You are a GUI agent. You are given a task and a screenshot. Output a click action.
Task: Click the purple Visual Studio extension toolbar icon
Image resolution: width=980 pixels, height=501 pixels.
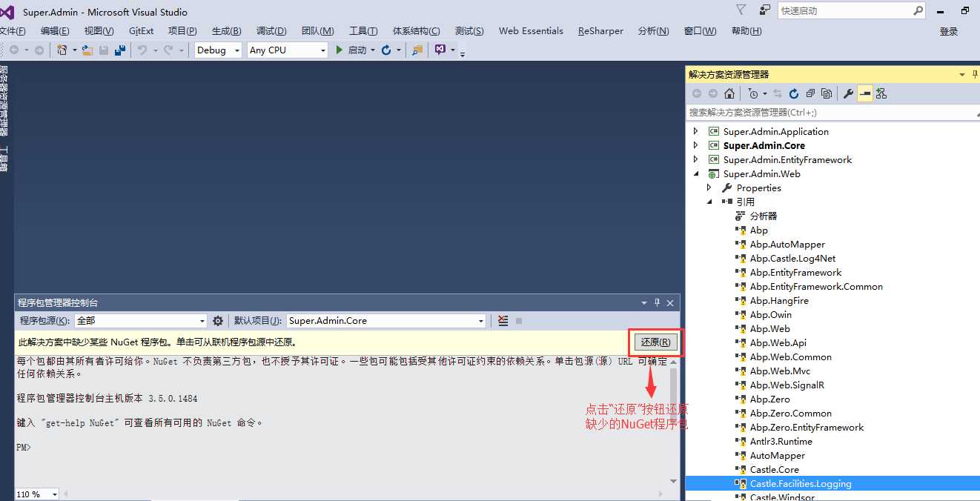tap(440, 50)
